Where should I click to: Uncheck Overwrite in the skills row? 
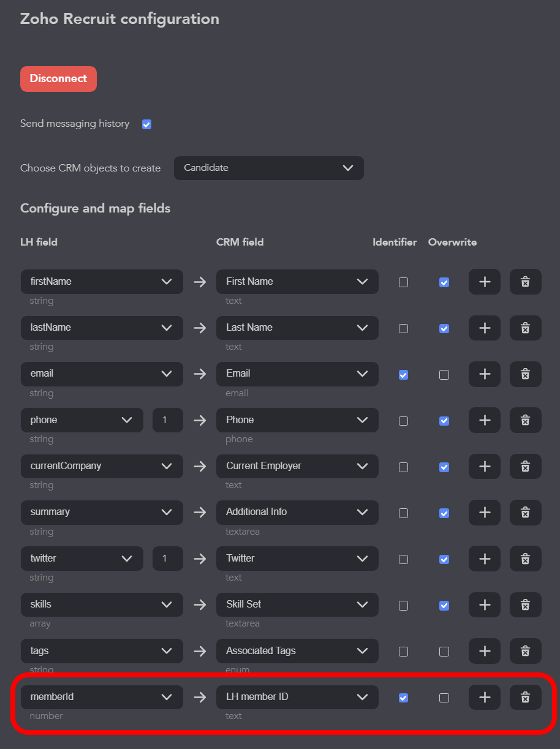tap(444, 606)
